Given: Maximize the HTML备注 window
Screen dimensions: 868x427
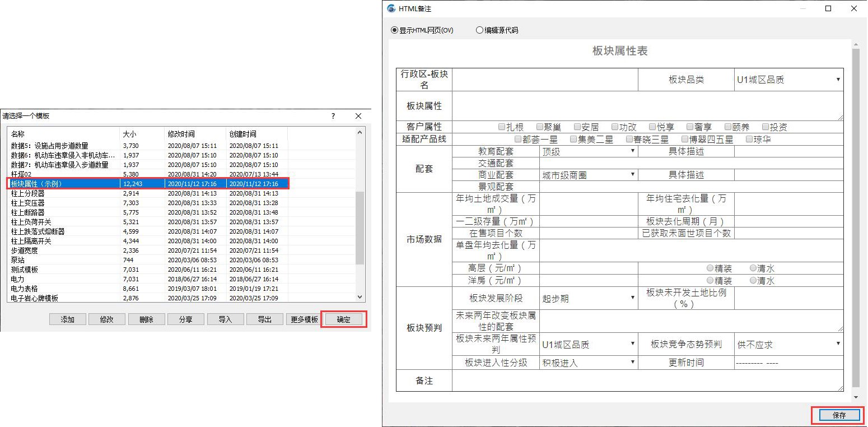Looking at the screenshot, I should tap(828, 8).
